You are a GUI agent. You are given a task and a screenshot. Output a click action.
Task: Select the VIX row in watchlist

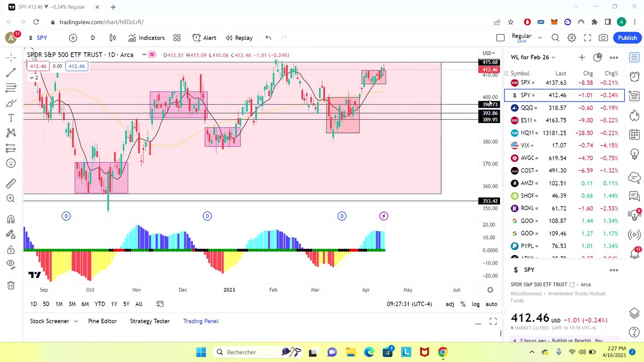(565, 145)
